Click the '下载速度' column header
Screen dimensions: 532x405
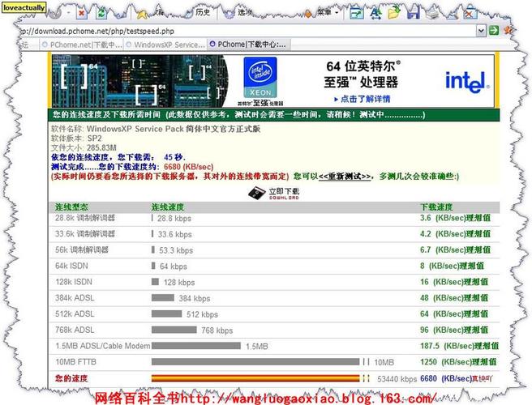436,207
